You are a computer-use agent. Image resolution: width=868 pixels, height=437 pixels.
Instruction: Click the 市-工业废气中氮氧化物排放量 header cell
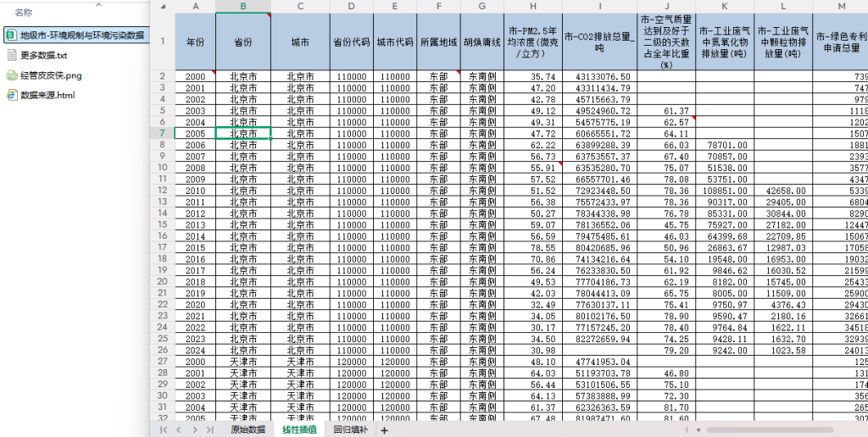(725, 41)
